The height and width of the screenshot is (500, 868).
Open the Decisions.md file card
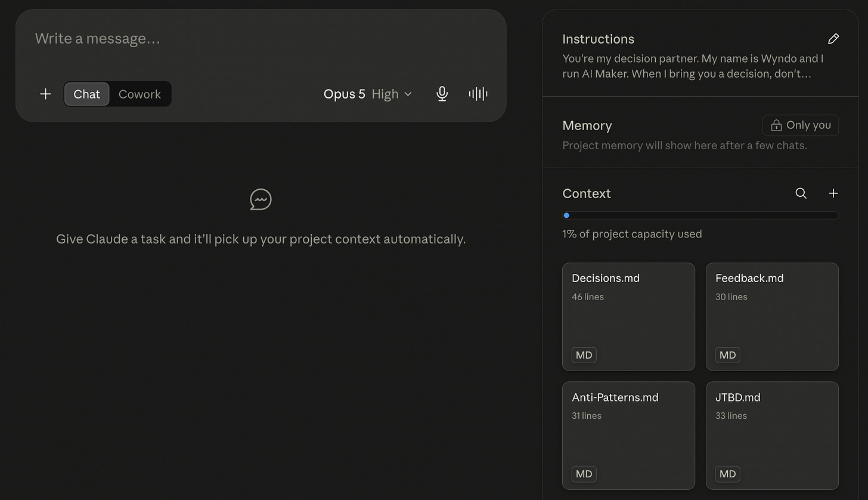click(x=628, y=317)
